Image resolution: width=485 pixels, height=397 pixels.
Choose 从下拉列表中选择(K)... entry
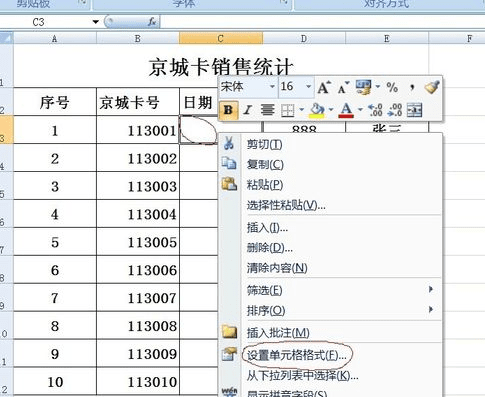[331, 376]
